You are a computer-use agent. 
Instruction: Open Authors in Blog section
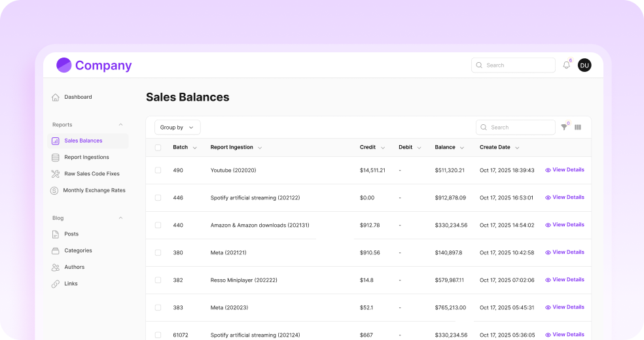pos(75,267)
